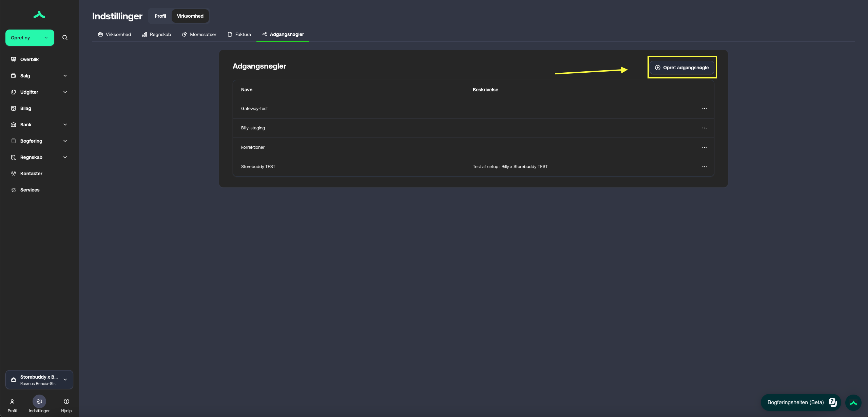Viewport: 868px width, 417px height.
Task: Open three-dot menu for Storebuddy TEST
Action: [704, 167]
